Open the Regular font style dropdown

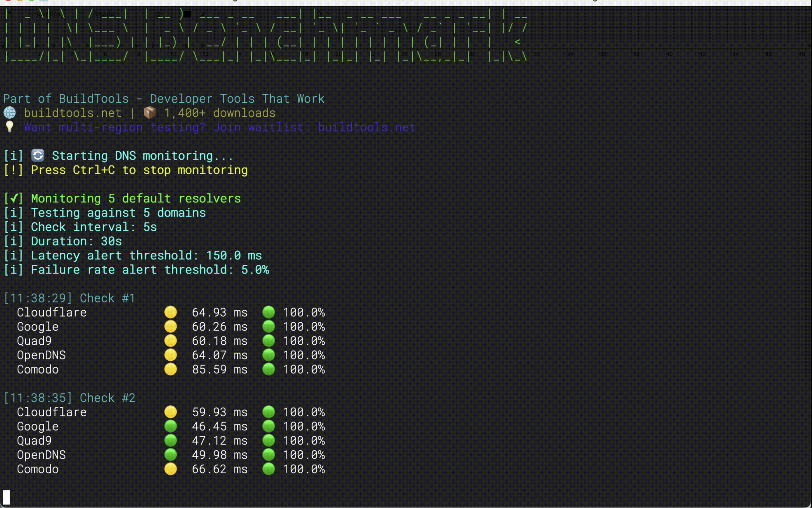(104, 13)
